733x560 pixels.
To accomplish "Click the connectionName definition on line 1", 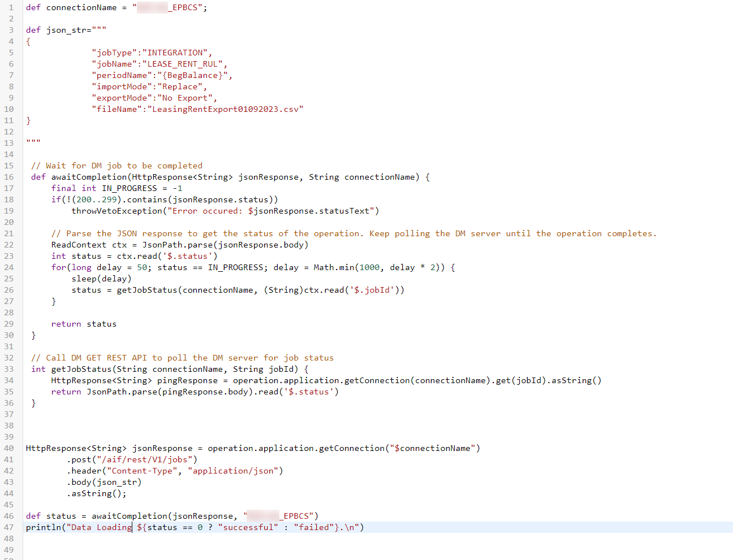I will (117, 7).
